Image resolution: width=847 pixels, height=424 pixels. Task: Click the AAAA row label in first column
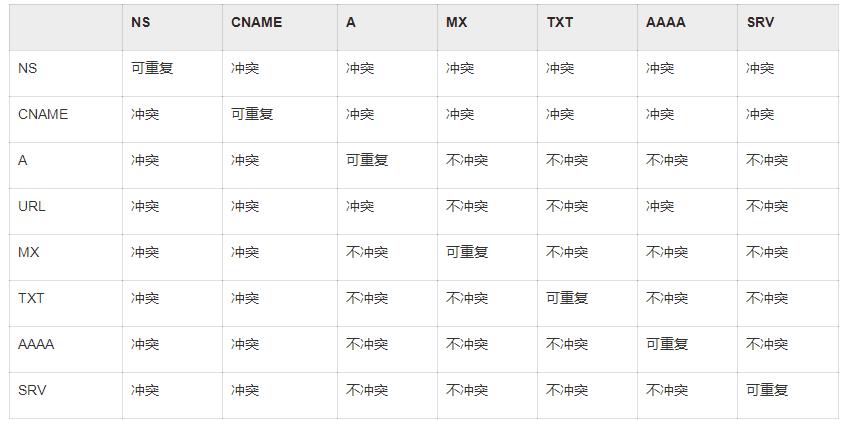[x=36, y=344]
